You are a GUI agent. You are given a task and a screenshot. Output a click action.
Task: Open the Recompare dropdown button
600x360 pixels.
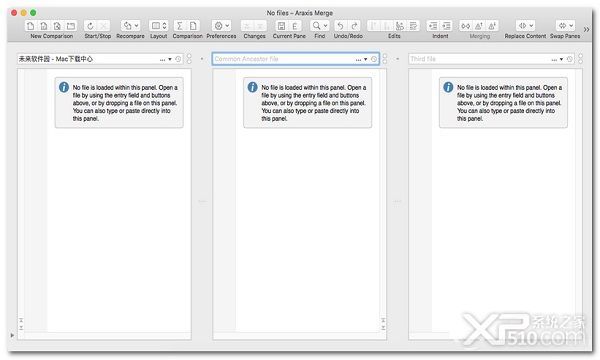(130, 26)
